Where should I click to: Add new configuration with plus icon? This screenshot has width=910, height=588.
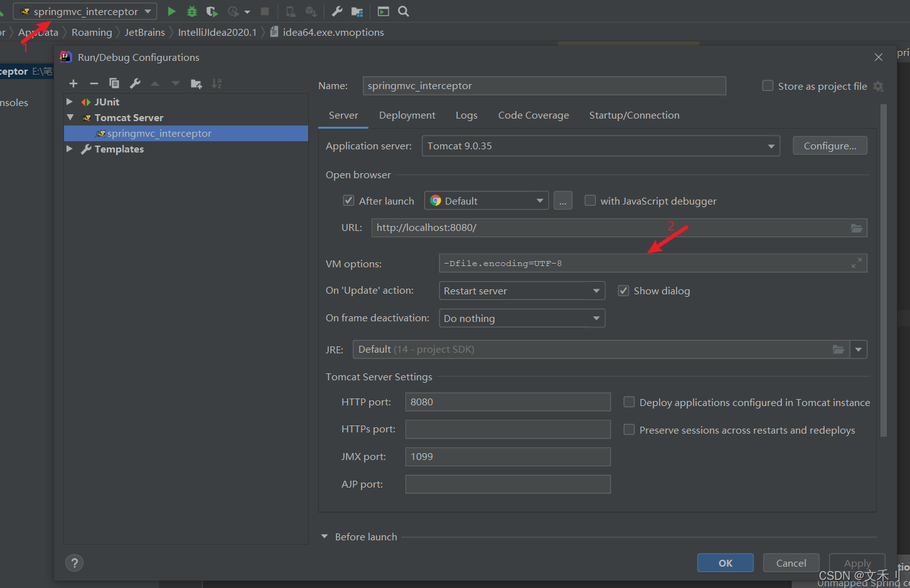pos(73,83)
